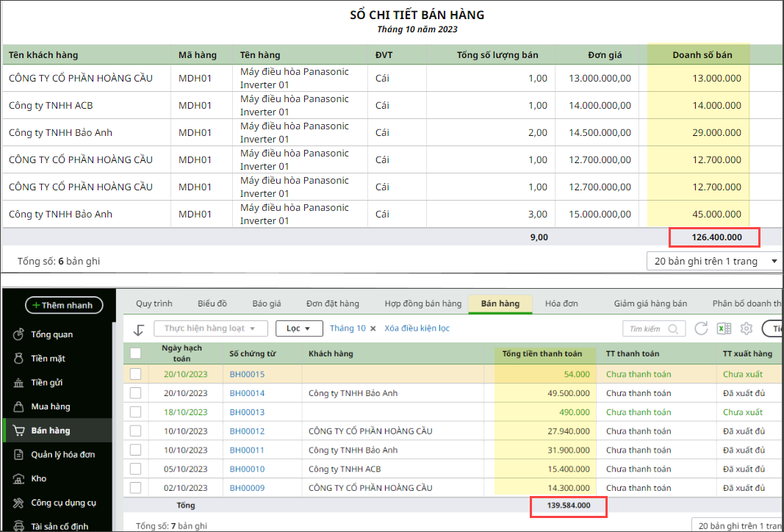Image resolution: width=784 pixels, height=532 pixels.
Task: Select Mua hàng in the sidebar
Action: coord(50,406)
